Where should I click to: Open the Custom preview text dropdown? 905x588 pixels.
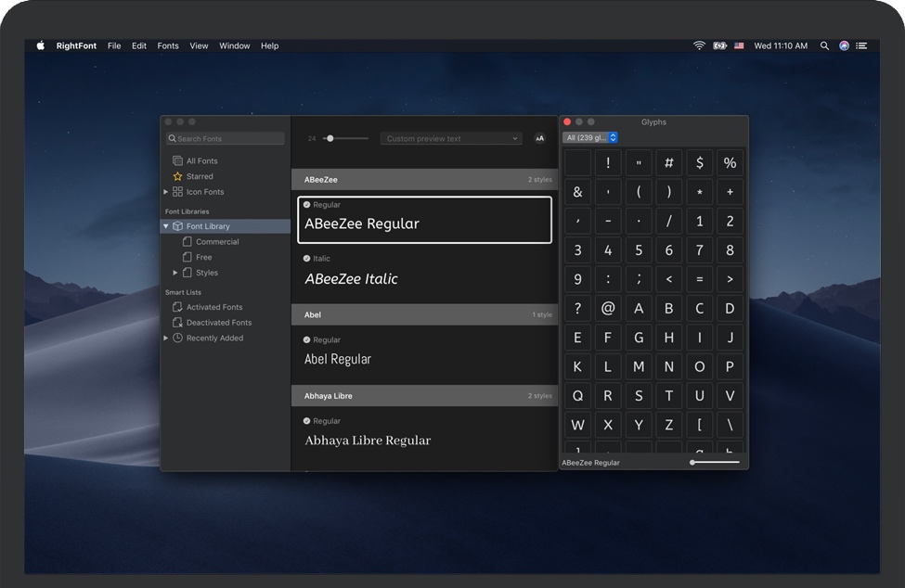(x=451, y=138)
